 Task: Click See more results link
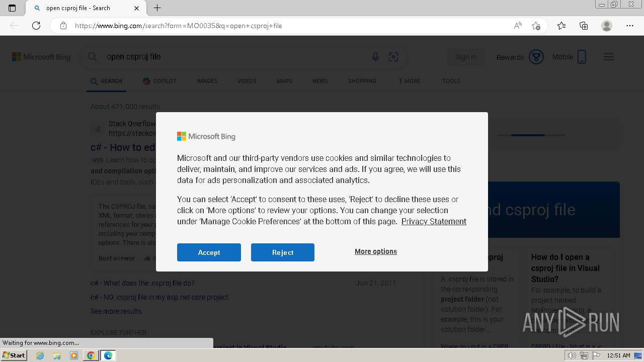coord(116,311)
